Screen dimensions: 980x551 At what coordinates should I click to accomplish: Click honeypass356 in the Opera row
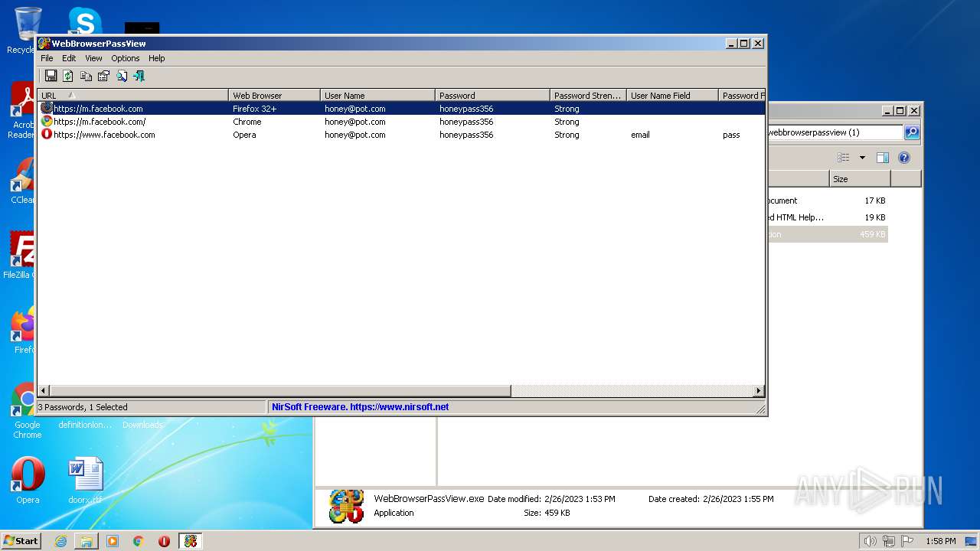(466, 135)
